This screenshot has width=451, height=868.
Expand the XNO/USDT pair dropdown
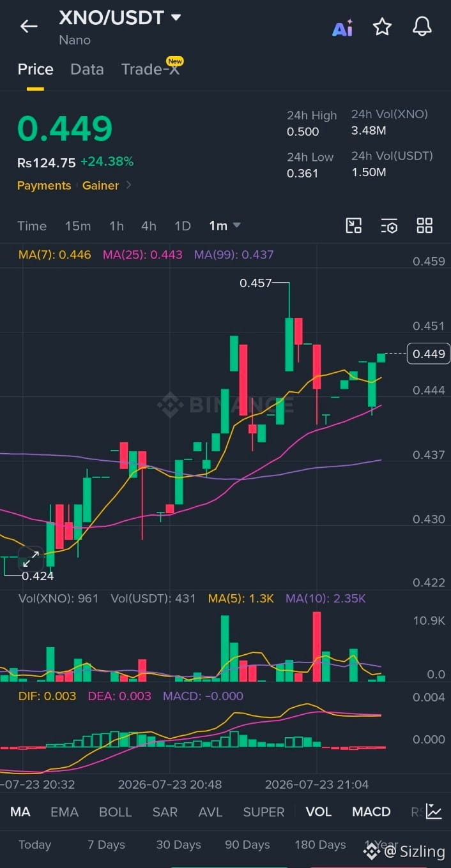pyautogui.click(x=176, y=17)
